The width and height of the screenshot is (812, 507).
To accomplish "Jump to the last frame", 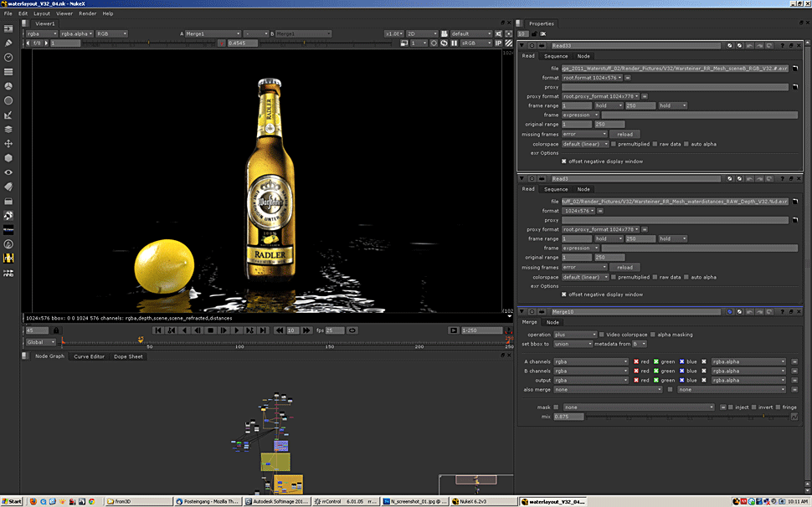I will pos(264,330).
